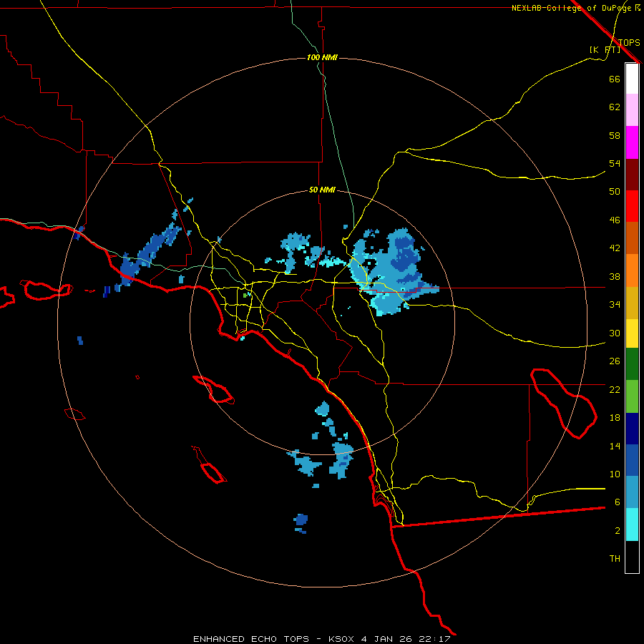Click the legend value '62'
Image resolution: width=644 pixels, height=644 pixels.
point(615,107)
